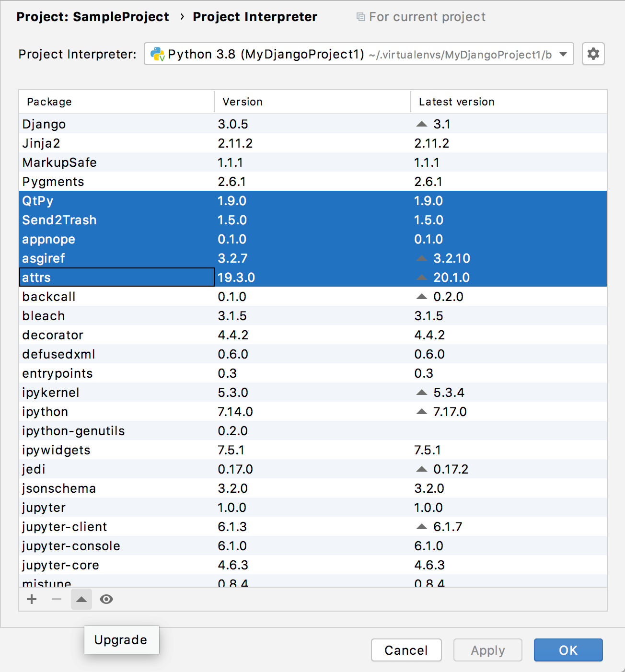The width and height of the screenshot is (625, 672).
Task: Click the Upgrade tooltip label
Action: [x=121, y=640]
